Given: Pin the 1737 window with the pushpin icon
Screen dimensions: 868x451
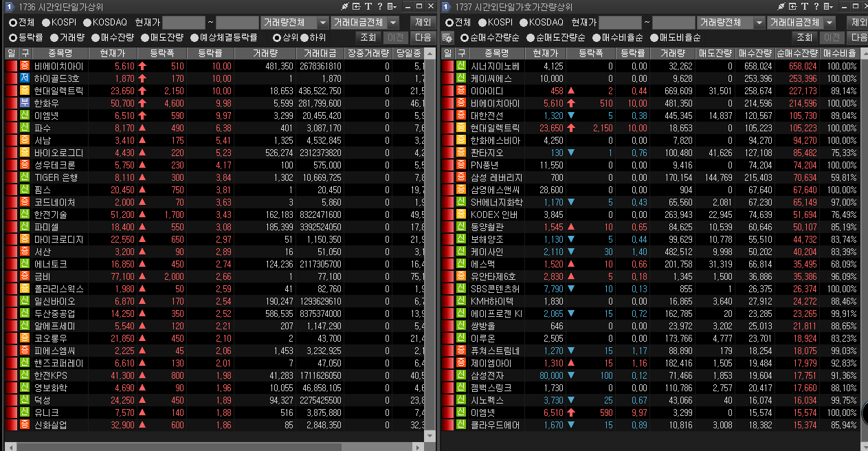Looking at the screenshot, I should tap(783, 6).
